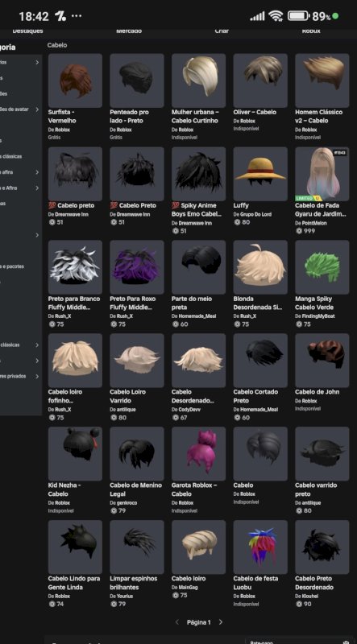Viewport: 357px width, 644px height.
Task: Click the 90 Robux price label
Action: tap(304, 605)
